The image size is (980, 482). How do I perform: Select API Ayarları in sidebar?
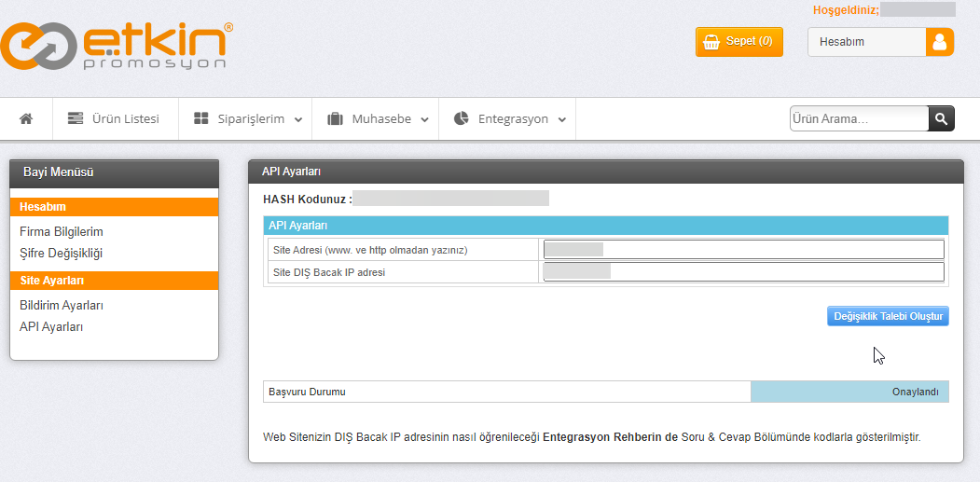[51, 326]
